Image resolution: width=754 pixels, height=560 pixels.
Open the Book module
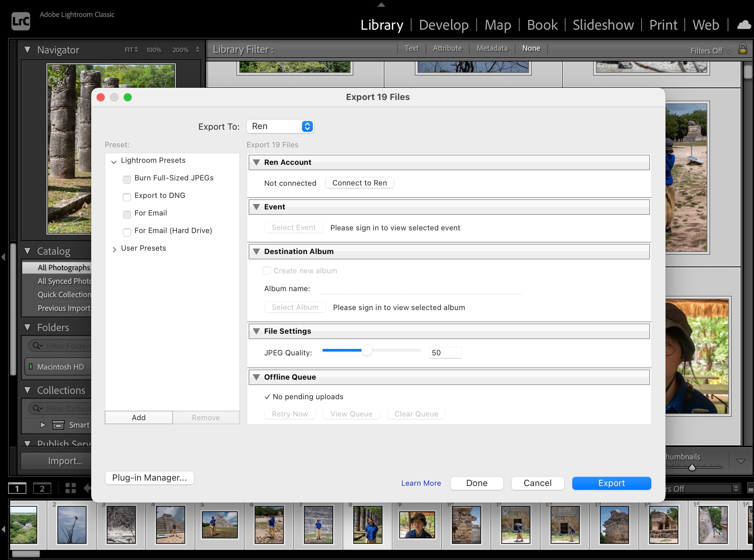(x=543, y=25)
